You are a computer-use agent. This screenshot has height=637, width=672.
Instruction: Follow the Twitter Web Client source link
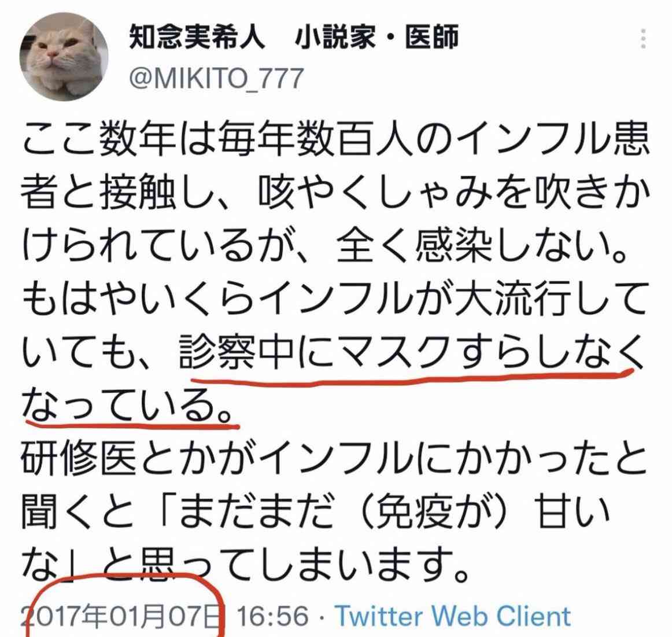pyautogui.click(x=453, y=616)
